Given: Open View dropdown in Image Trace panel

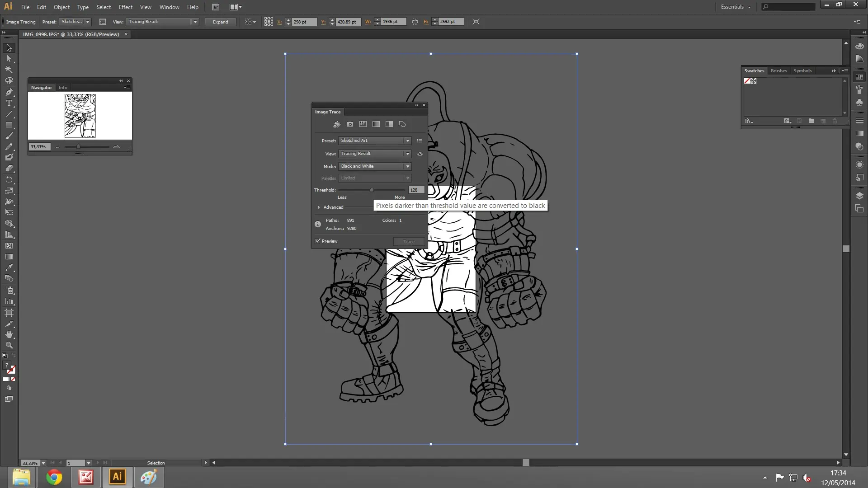Looking at the screenshot, I should coord(375,154).
